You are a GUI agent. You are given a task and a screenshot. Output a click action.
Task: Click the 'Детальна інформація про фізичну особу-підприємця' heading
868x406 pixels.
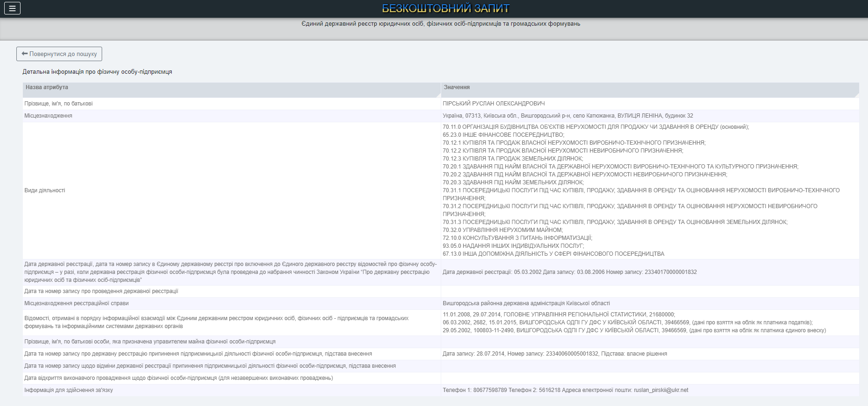97,72
